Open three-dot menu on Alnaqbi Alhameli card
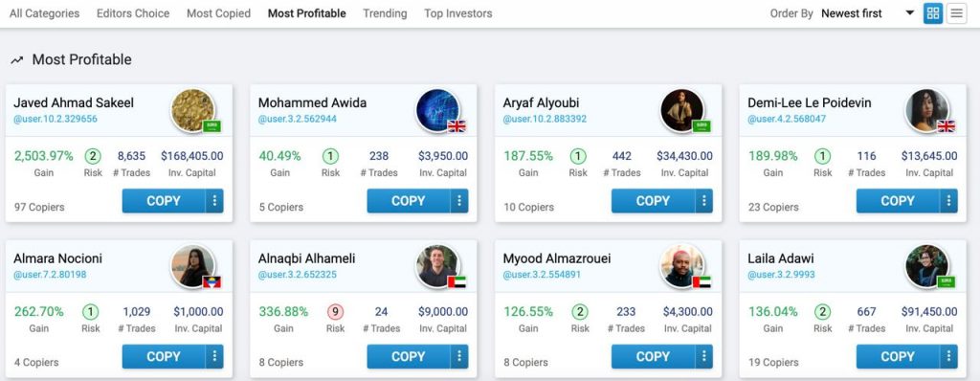The image size is (980, 381). point(458,357)
